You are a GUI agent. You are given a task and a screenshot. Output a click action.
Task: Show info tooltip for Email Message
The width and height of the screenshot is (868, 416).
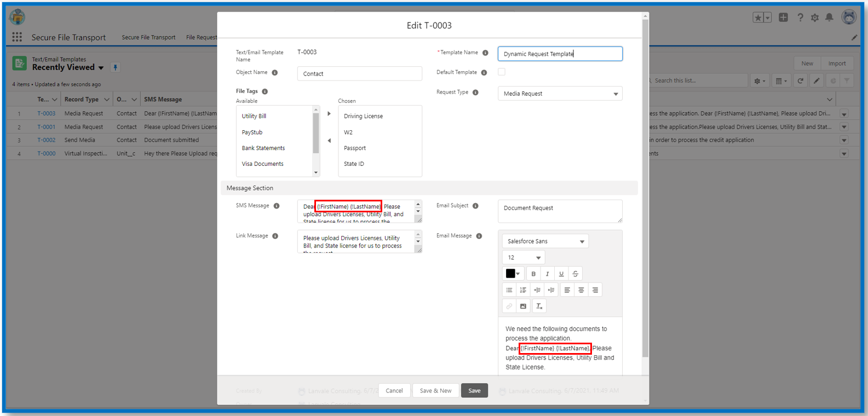(479, 236)
